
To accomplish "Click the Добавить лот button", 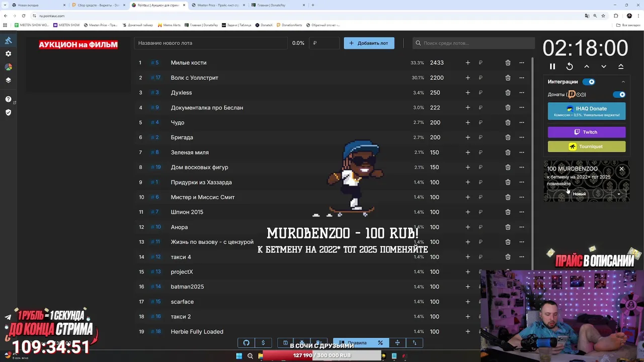I will (369, 43).
